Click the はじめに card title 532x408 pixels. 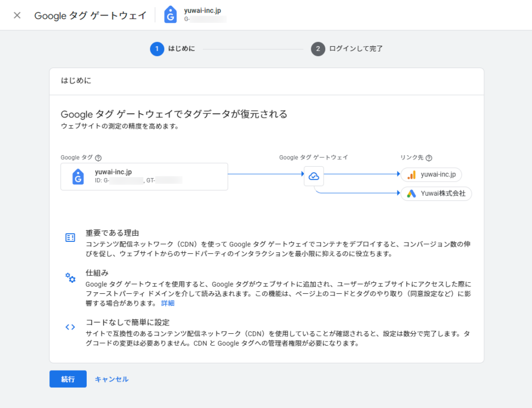(x=76, y=80)
